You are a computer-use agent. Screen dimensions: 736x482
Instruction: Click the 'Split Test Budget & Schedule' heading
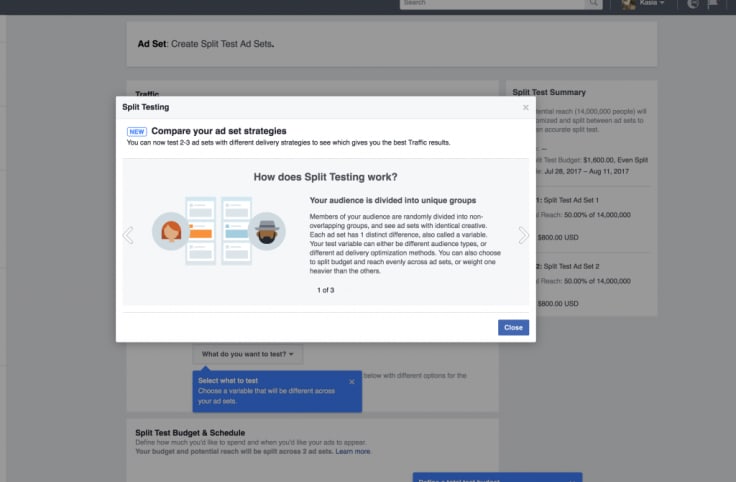click(x=190, y=433)
